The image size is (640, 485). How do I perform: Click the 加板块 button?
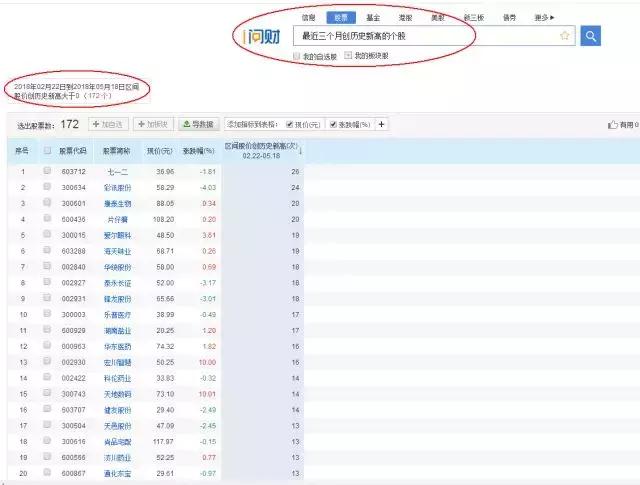(x=153, y=124)
